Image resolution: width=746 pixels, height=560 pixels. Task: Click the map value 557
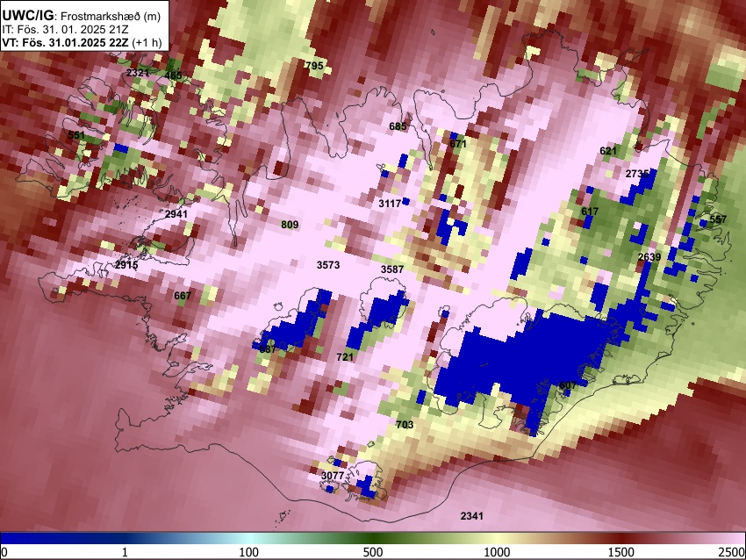click(x=718, y=219)
